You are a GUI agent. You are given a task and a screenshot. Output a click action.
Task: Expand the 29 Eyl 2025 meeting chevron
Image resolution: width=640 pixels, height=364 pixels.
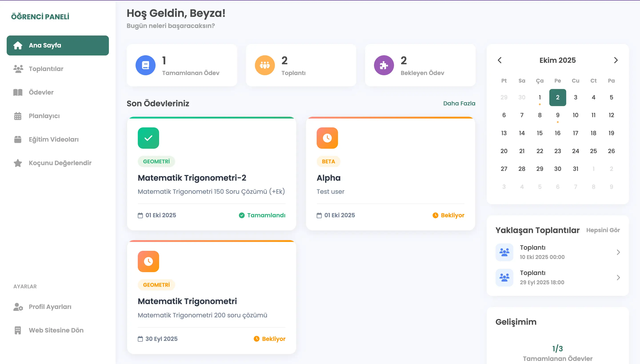[x=618, y=277]
